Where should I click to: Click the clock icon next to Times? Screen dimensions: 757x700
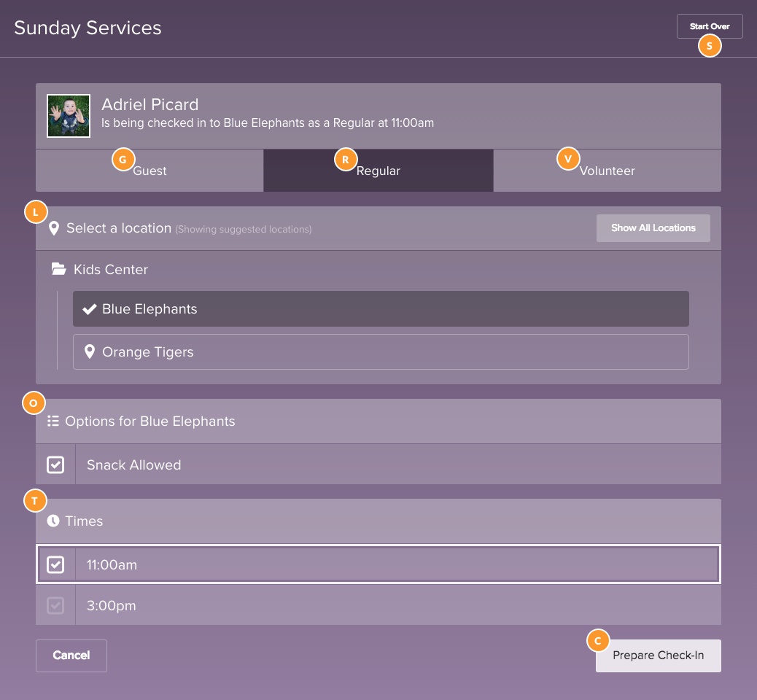point(52,521)
